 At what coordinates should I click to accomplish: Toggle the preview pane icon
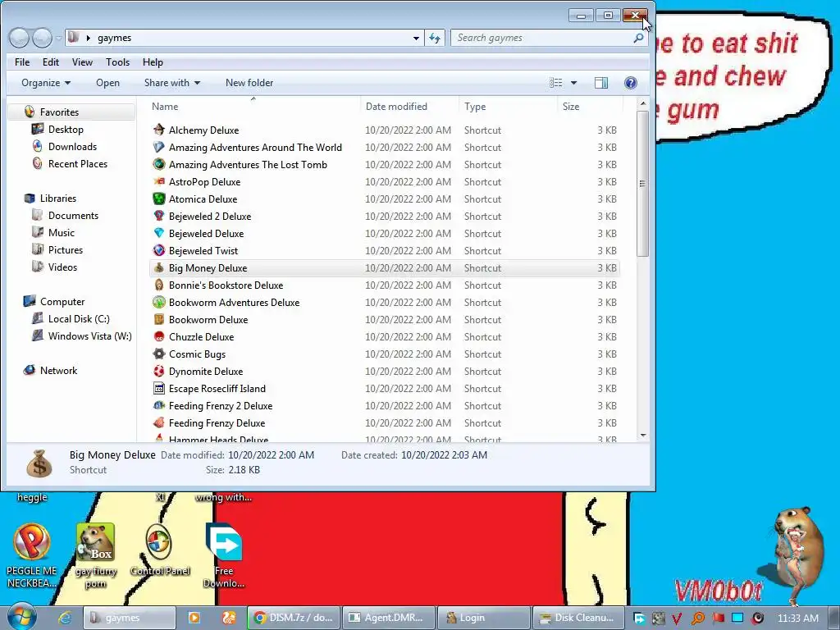pos(601,83)
